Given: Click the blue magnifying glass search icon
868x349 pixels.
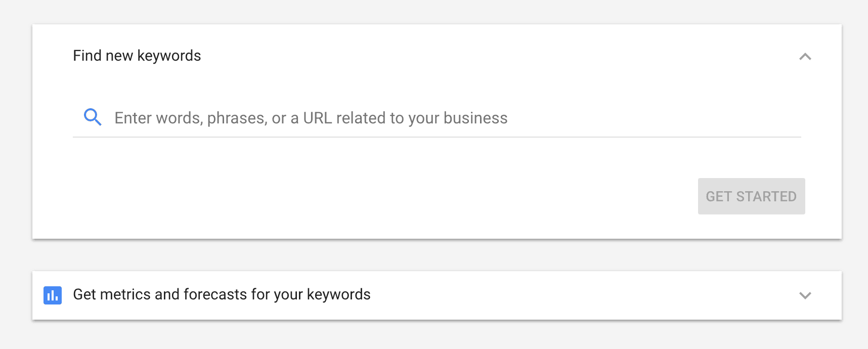Looking at the screenshot, I should pos(93,117).
